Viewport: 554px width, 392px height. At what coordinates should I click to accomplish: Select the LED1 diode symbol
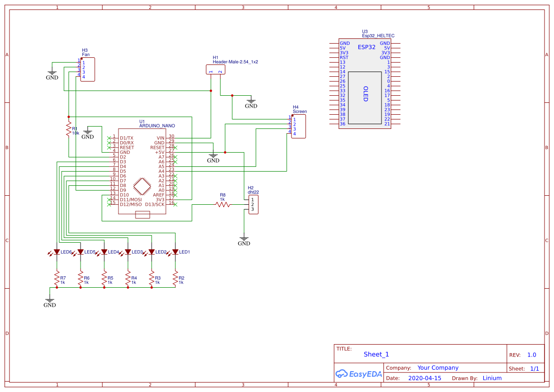pyautogui.click(x=175, y=251)
